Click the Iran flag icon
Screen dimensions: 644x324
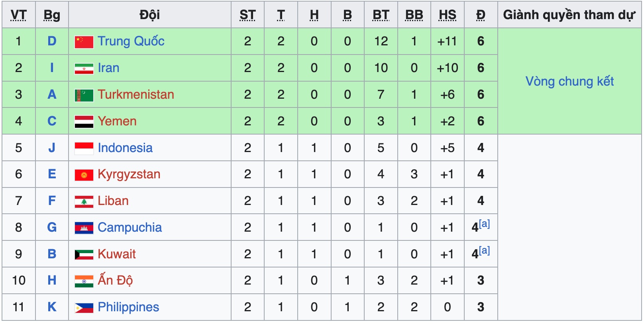[84, 68]
